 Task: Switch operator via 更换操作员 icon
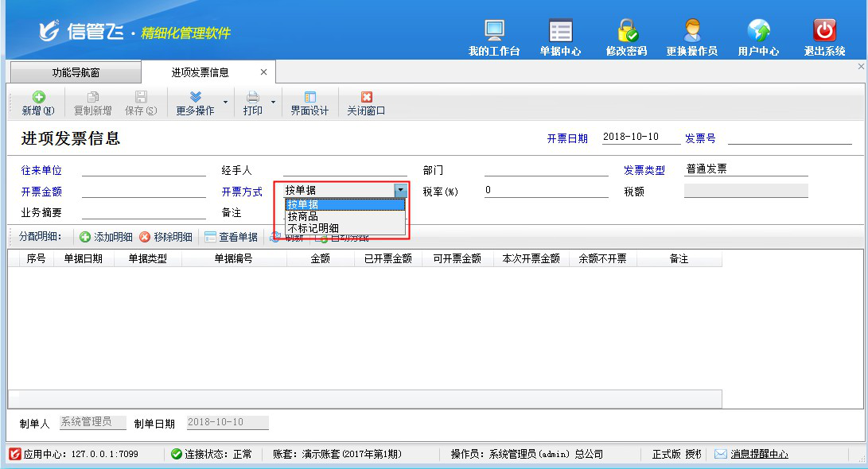coord(691,32)
